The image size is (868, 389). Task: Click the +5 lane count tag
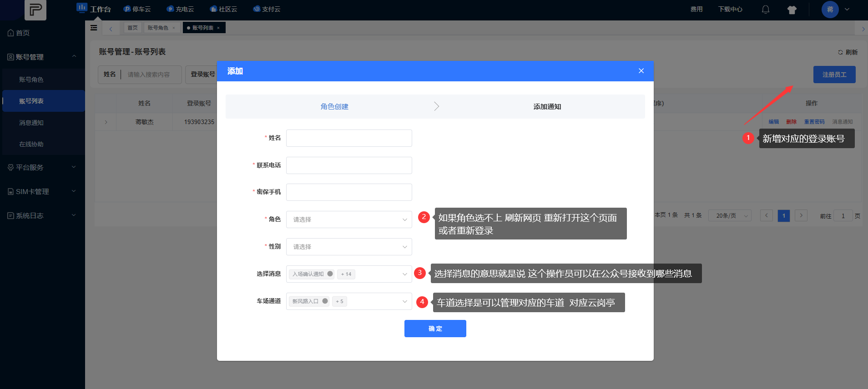coord(339,301)
